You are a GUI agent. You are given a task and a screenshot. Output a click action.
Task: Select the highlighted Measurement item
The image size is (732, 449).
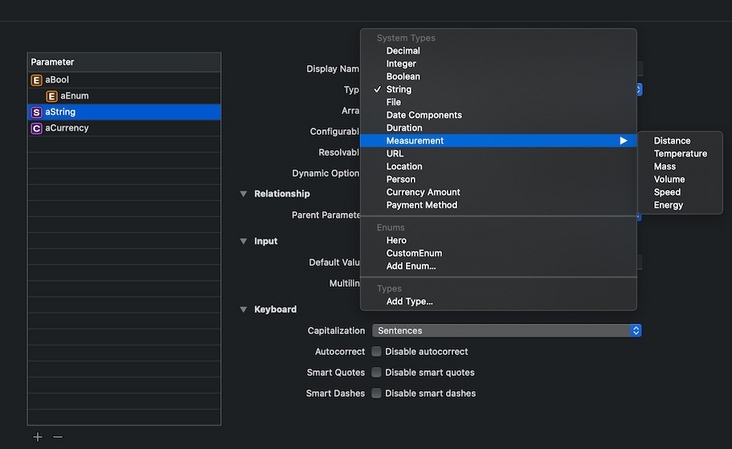499,140
